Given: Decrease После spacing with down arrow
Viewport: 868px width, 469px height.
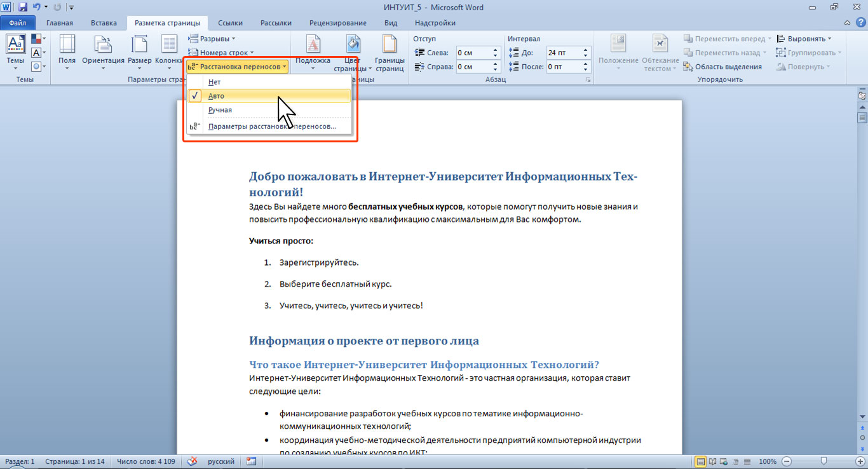Looking at the screenshot, I should click(586, 70).
